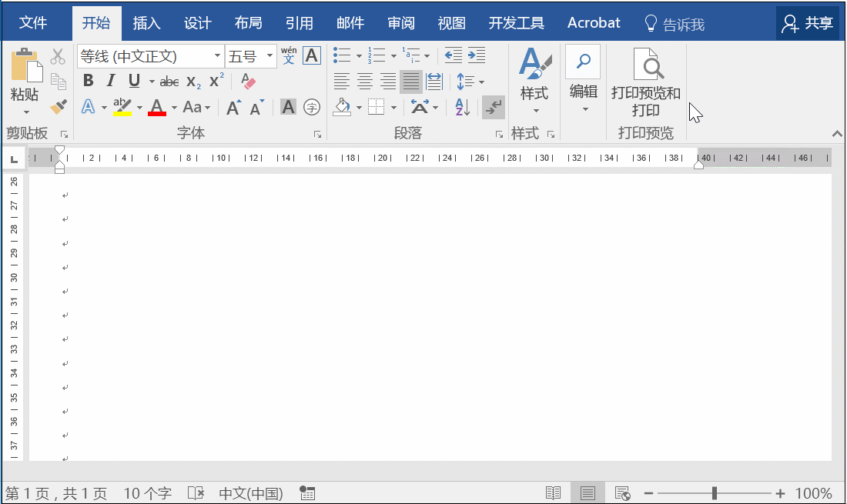This screenshot has height=504, width=847.
Task: Apply subscript formatting
Action: (x=193, y=82)
